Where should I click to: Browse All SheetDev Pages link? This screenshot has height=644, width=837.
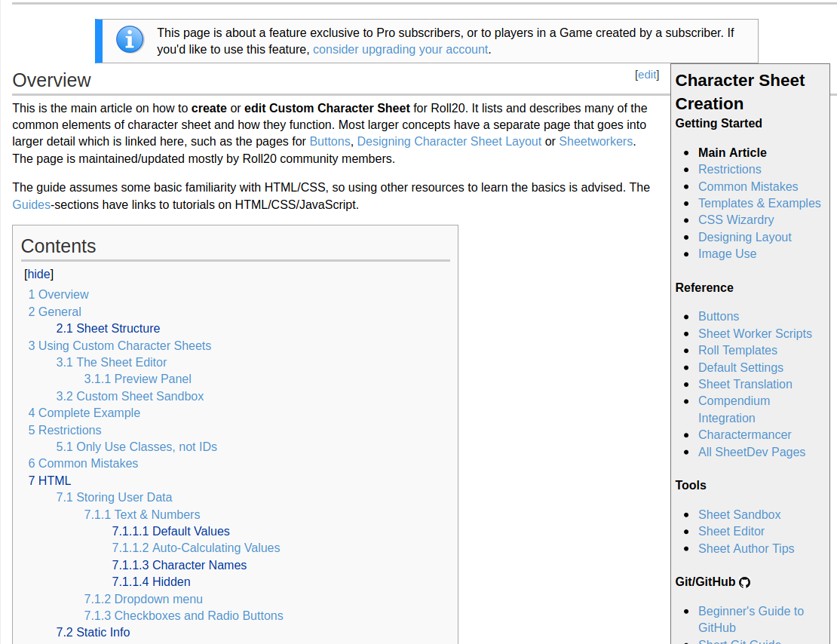pyautogui.click(x=752, y=452)
